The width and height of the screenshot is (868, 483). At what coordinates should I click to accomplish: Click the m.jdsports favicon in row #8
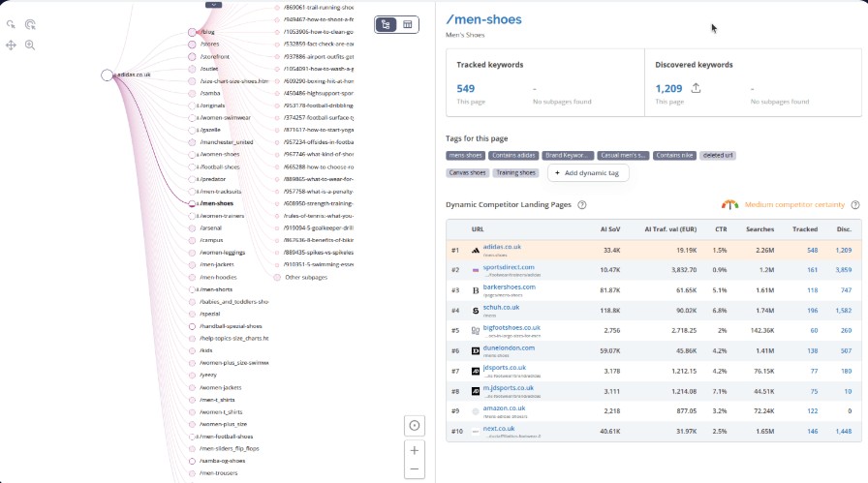tap(476, 391)
